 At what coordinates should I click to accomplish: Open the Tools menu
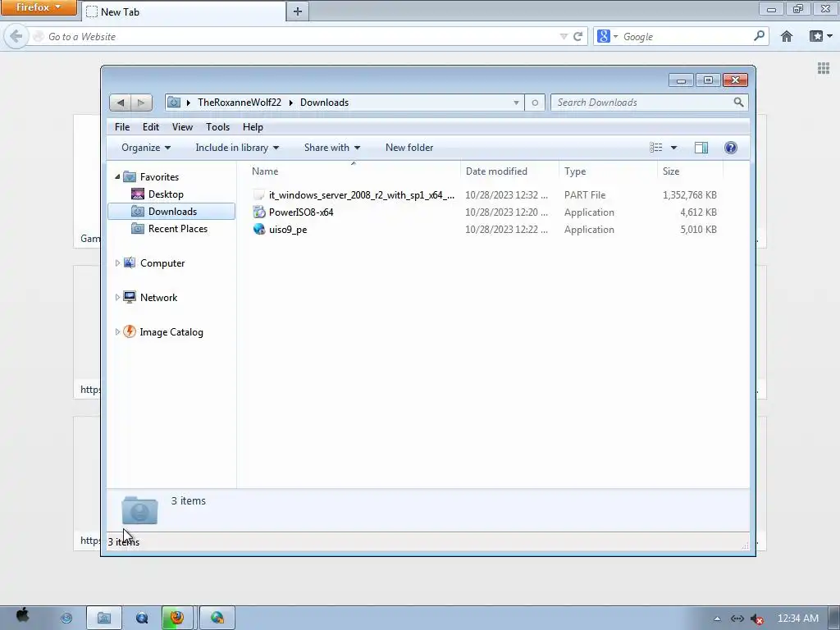pyautogui.click(x=217, y=127)
